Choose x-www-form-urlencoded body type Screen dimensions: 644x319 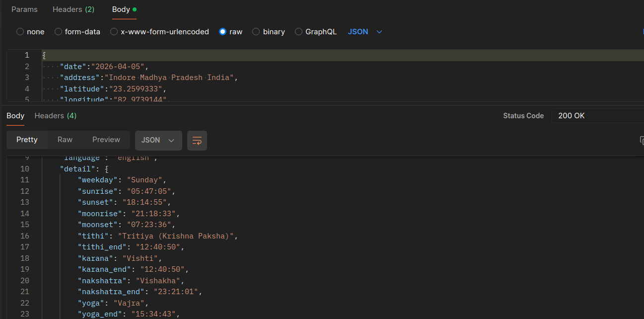pos(114,32)
